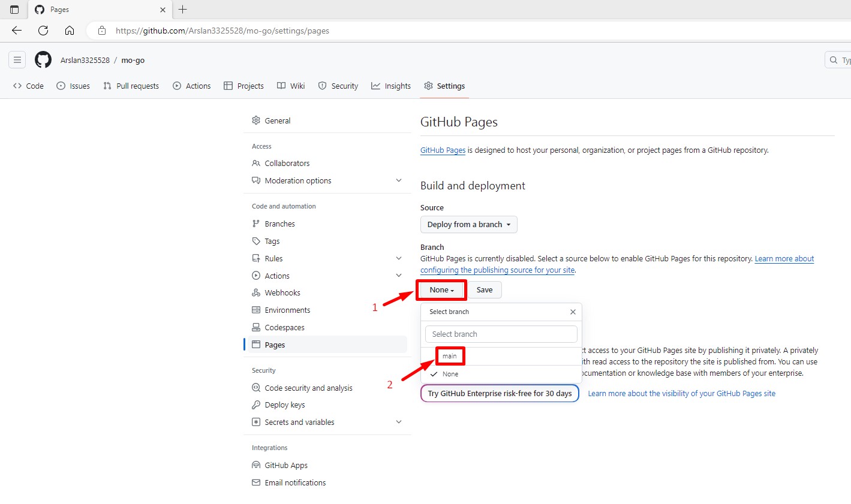Click the browser back arrow
Image resolution: width=851 pixels, height=504 pixels.
[17, 31]
